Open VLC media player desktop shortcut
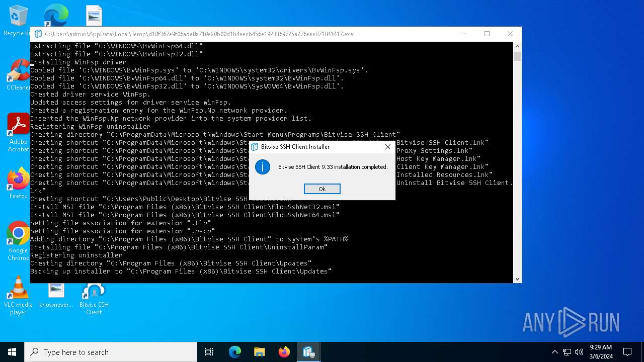Screen dimensions: 644x362 coord(18,296)
